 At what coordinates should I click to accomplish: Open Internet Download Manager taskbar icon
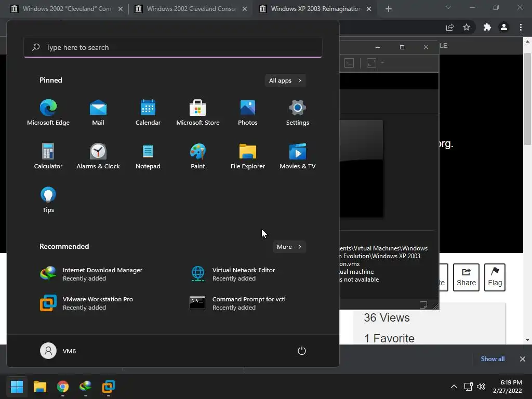pos(86,386)
